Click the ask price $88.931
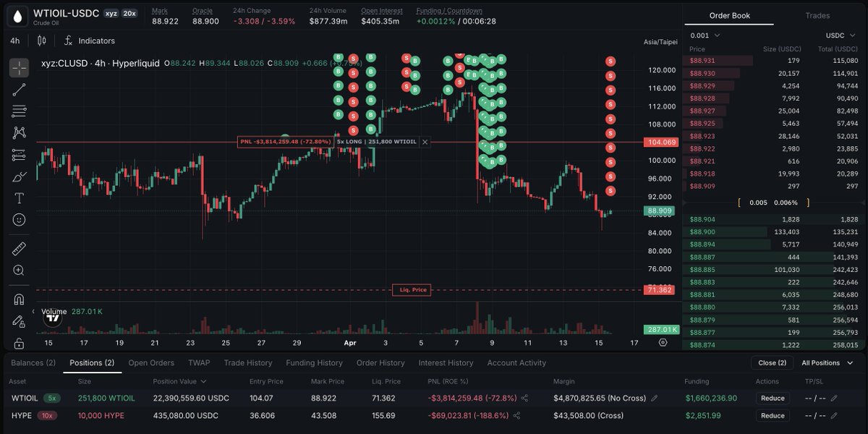The width and height of the screenshot is (868, 434). click(x=702, y=61)
